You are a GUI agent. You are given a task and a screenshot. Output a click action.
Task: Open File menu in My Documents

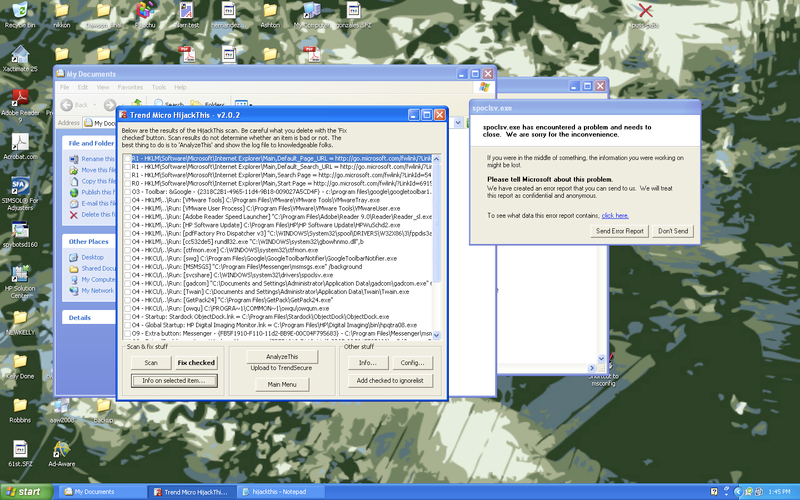64,87
